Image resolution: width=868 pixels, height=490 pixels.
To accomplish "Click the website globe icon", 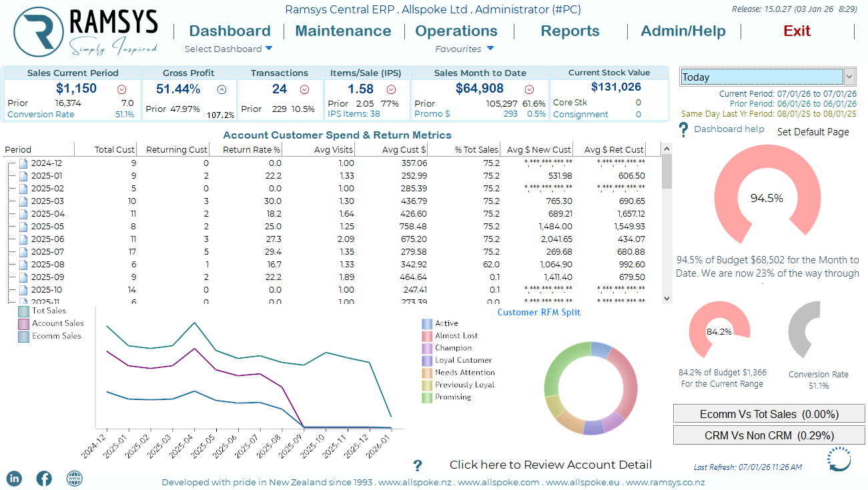I will pyautogui.click(x=75, y=478).
